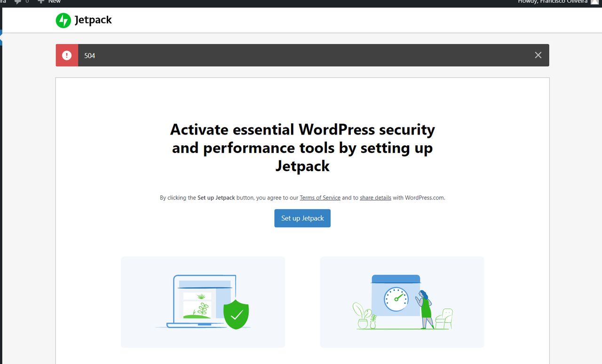
Task: Click the Set up Jetpack button
Action: (x=302, y=218)
